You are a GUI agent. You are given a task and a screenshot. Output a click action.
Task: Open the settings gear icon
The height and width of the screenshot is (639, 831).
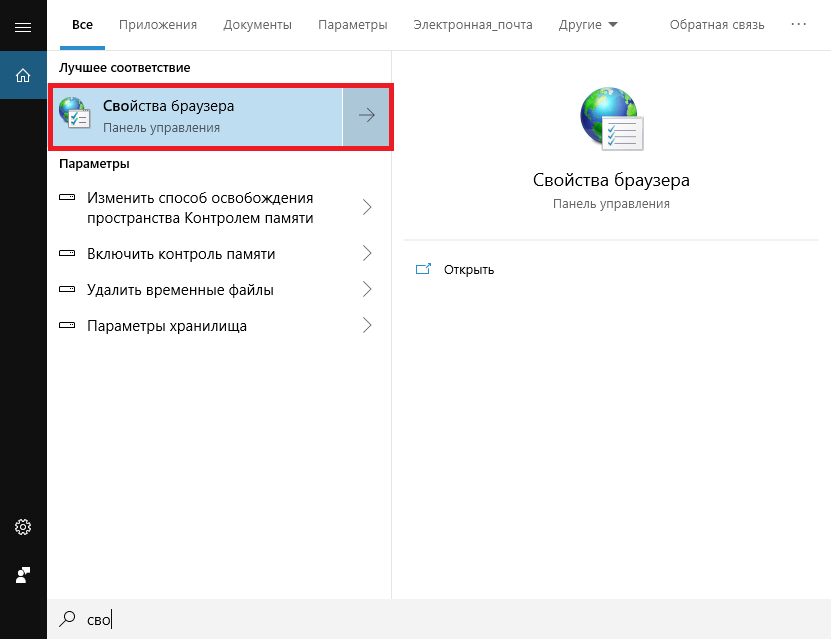tap(23, 527)
